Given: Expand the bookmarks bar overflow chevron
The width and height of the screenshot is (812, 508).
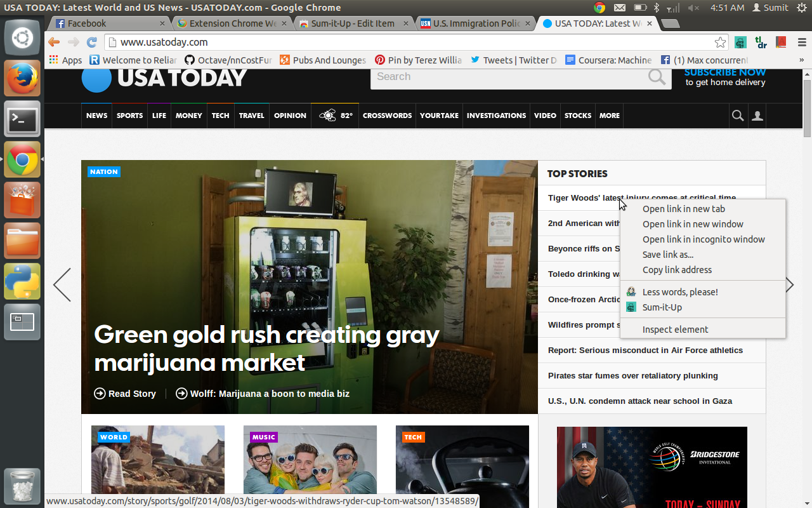Looking at the screenshot, I should click(801, 60).
